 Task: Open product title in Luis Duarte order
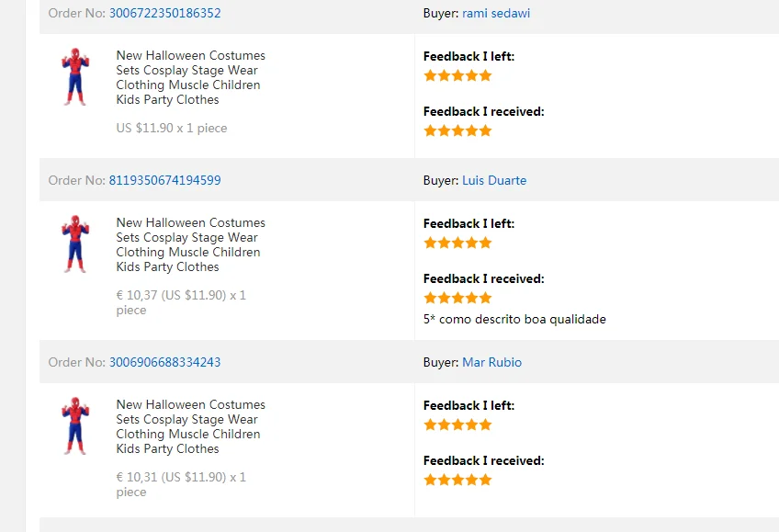[x=191, y=245]
